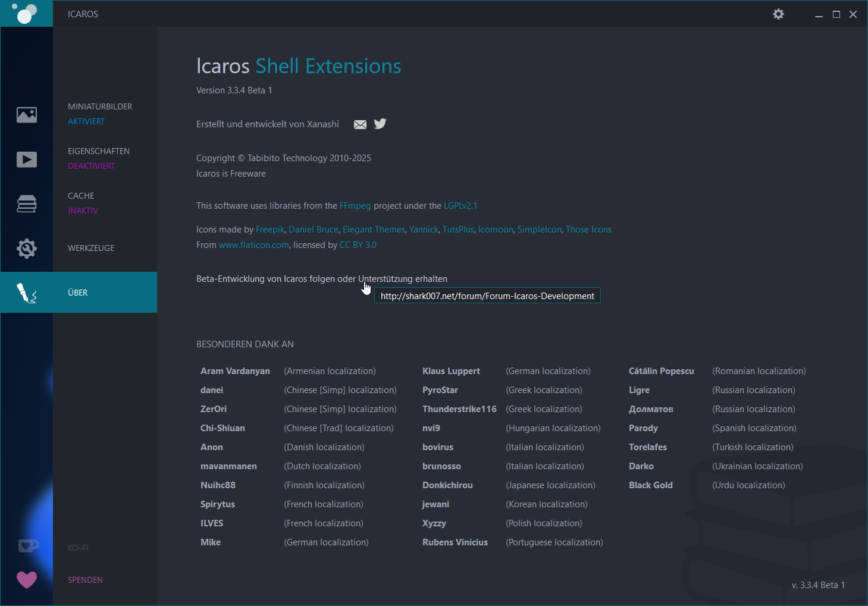Open the Icomoon link
Screen dimensions: 868x606
pyautogui.click(x=496, y=230)
